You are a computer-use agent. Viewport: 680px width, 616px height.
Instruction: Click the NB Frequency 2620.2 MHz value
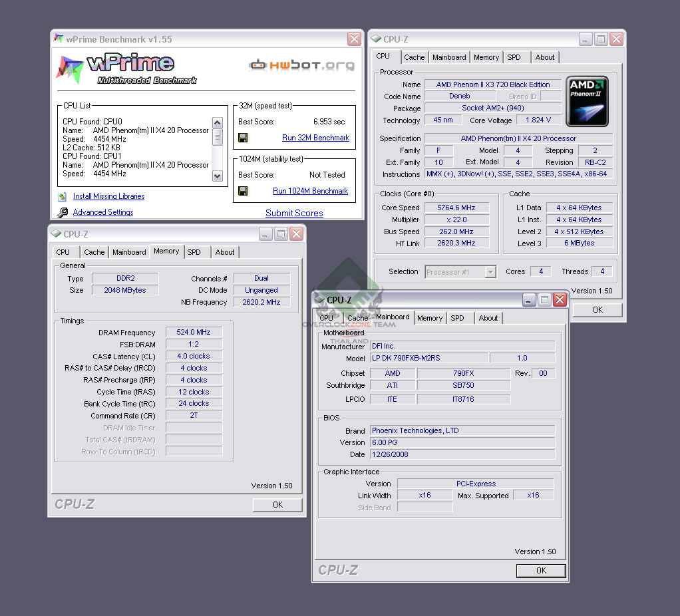tap(261, 302)
